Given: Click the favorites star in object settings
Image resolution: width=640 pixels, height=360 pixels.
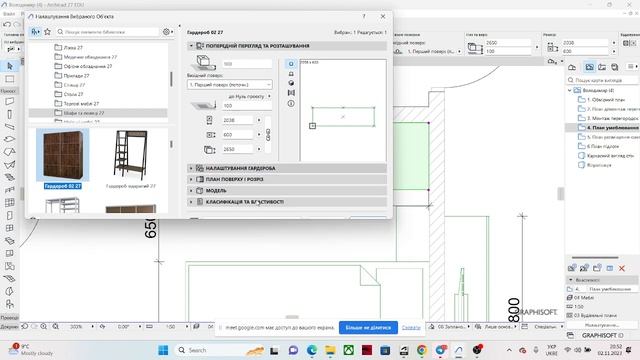Looking at the screenshot, I should click(x=47, y=32).
